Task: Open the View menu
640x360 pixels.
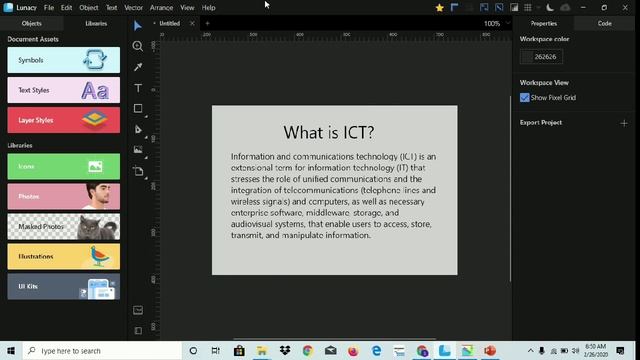Action: point(187,7)
